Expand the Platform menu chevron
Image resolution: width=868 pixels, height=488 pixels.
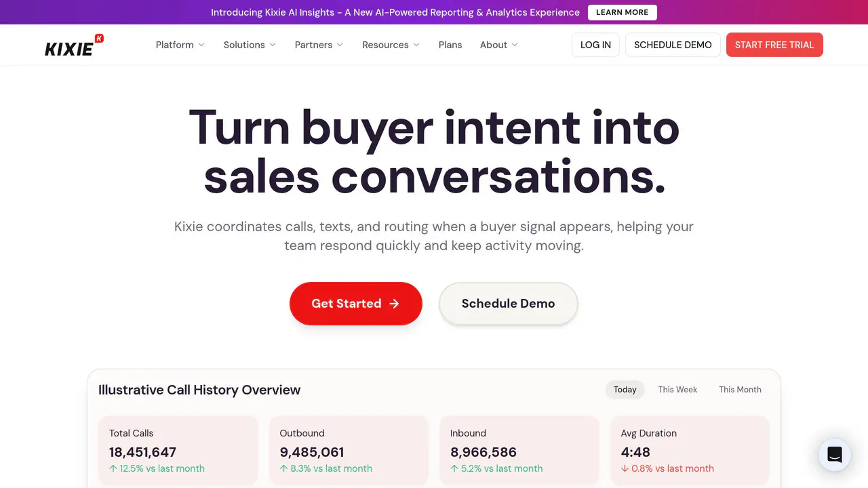click(201, 45)
